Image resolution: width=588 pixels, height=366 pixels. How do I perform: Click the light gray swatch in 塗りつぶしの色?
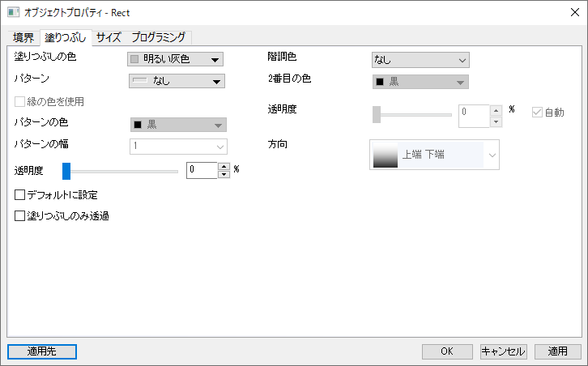pos(134,59)
